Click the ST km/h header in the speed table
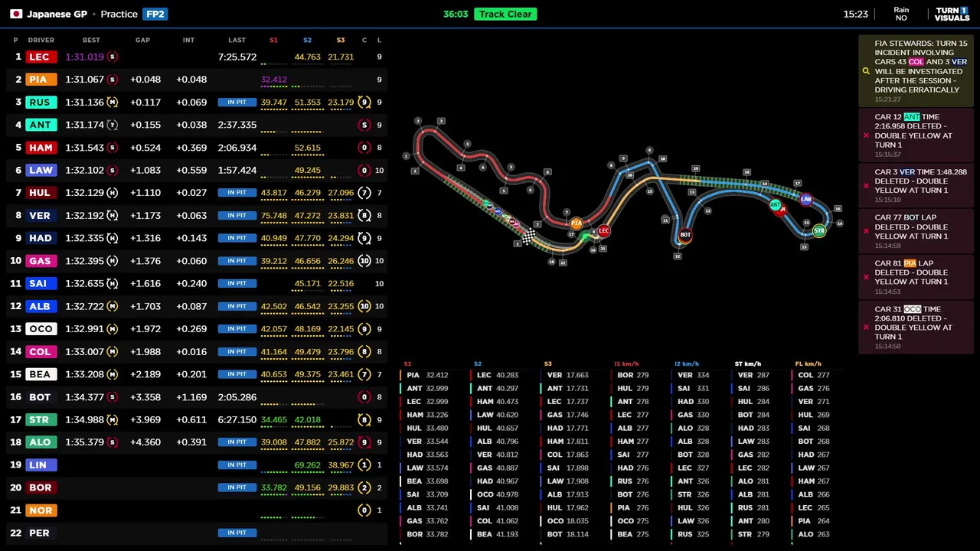The height and width of the screenshot is (551, 980). (748, 364)
